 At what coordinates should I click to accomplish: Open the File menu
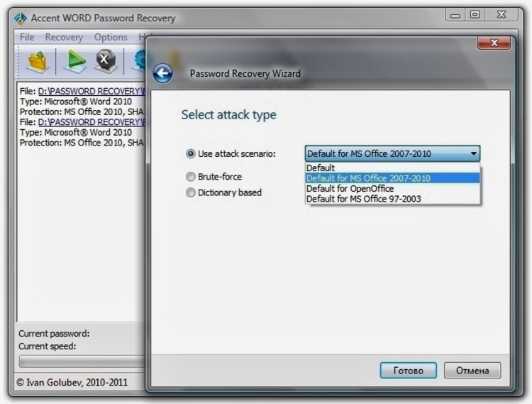point(27,37)
